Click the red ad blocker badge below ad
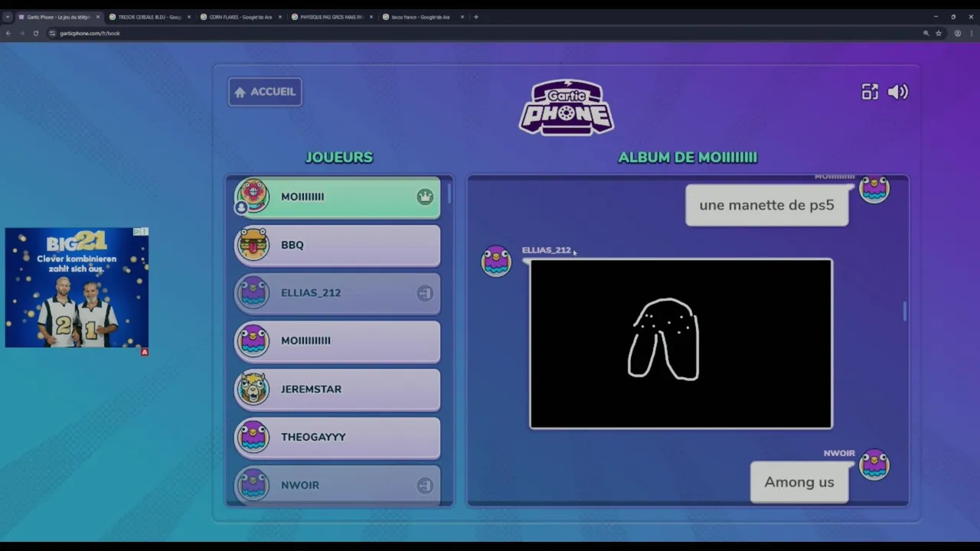Viewport: 980px width, 551px height. click(x=145, y=352)
